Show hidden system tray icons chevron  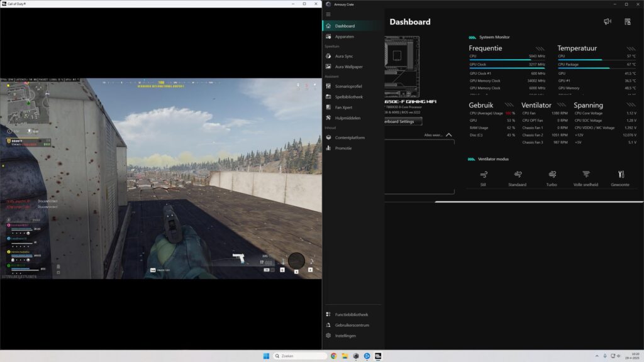point(597,356)
